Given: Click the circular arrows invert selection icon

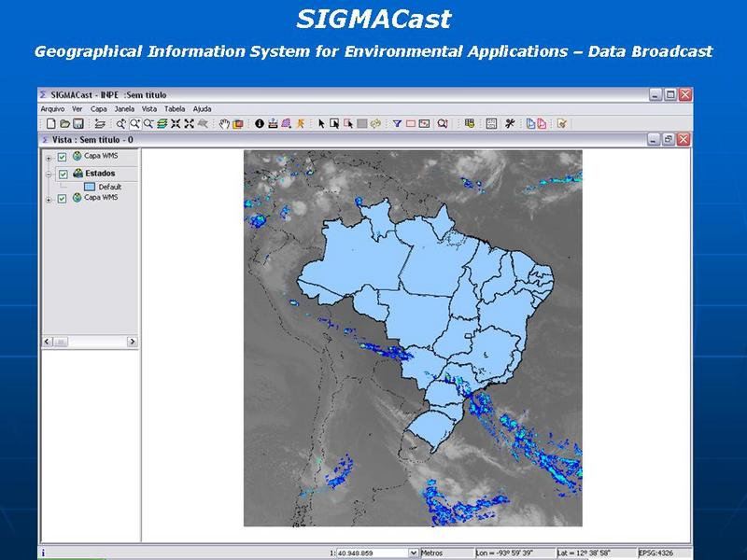Looking at the screenshot, I should (x=375, y=124).
